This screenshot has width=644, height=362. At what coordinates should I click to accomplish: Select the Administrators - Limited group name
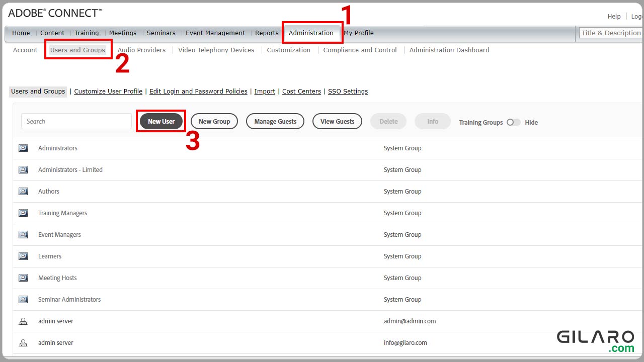coord(70,170)
